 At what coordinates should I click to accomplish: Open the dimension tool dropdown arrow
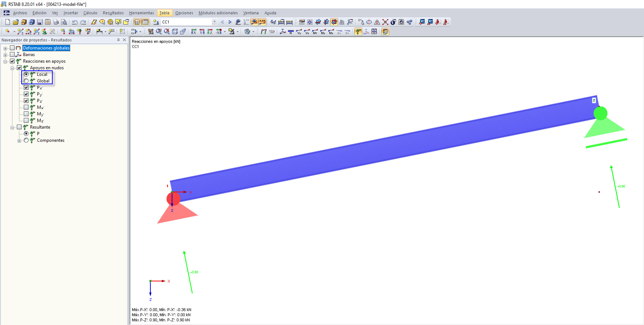pyautogui.click(x=105, y=32)
